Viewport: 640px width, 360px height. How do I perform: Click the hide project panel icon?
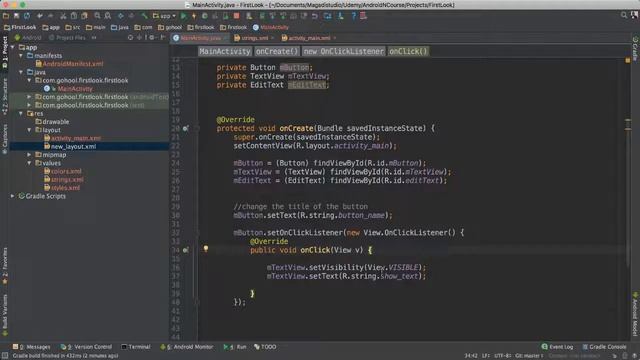tap(162, 38)
